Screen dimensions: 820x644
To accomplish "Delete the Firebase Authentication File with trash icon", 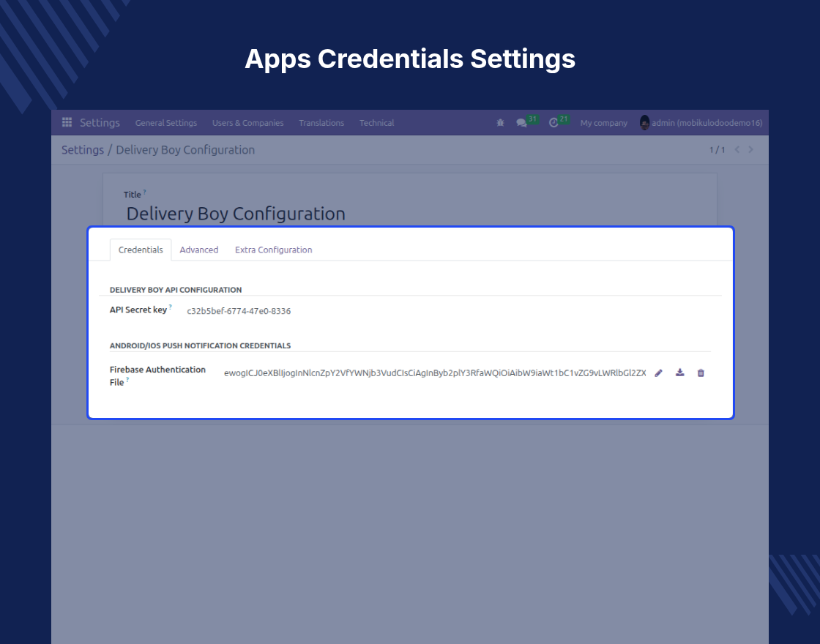I will pyautogui.click(x=701, y=372).
